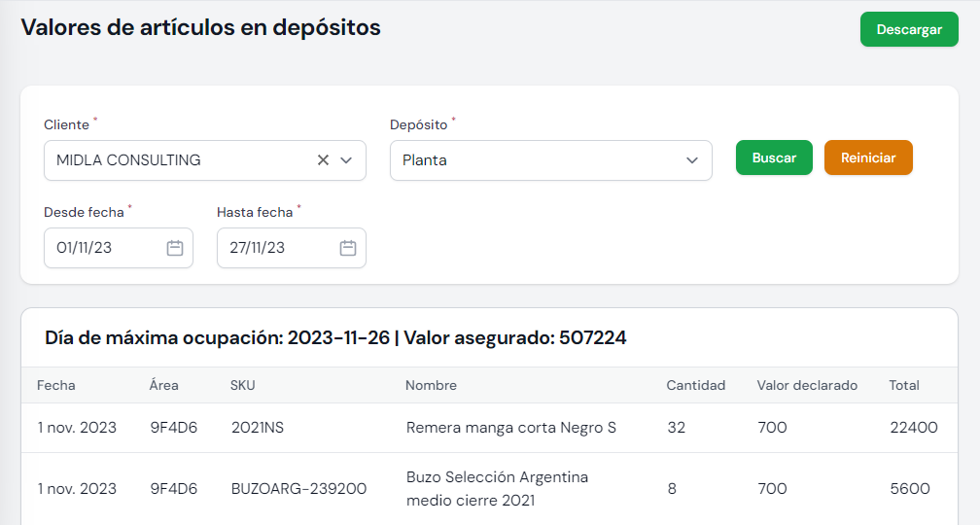Select the SKU column header
This screenshot has height=525, width=980.
tap(243, 385)
